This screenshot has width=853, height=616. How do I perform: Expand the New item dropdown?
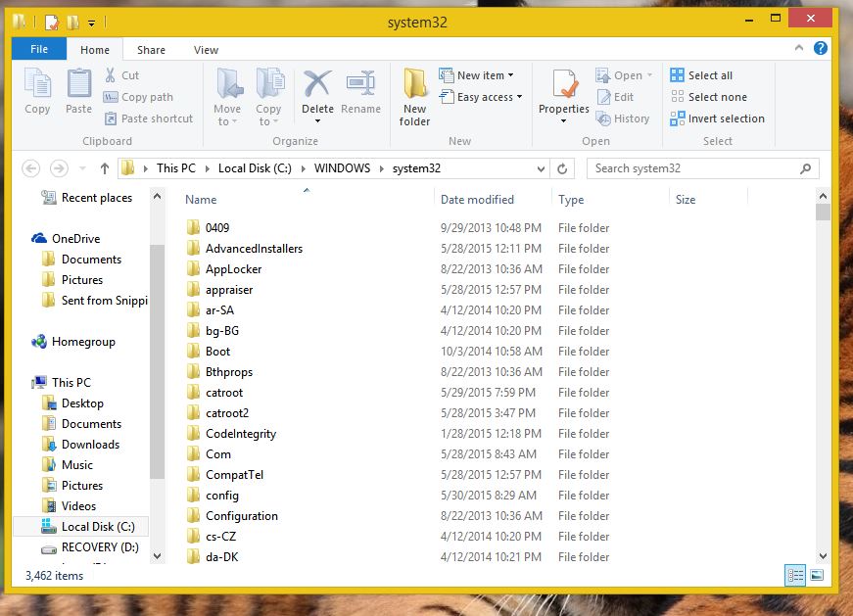point(510,75)
